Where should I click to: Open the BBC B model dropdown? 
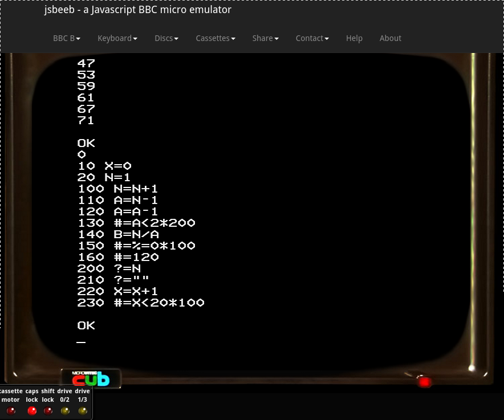click(67, 38)
